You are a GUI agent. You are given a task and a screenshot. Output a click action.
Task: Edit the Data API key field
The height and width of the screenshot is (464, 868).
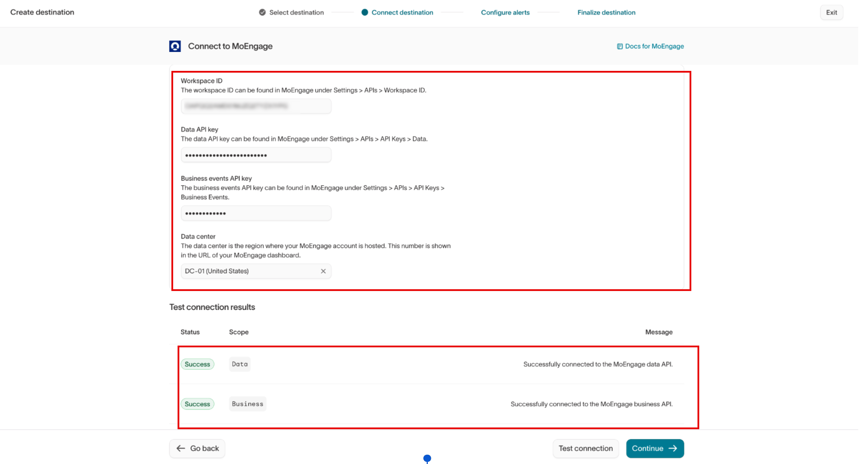point(256,155)
